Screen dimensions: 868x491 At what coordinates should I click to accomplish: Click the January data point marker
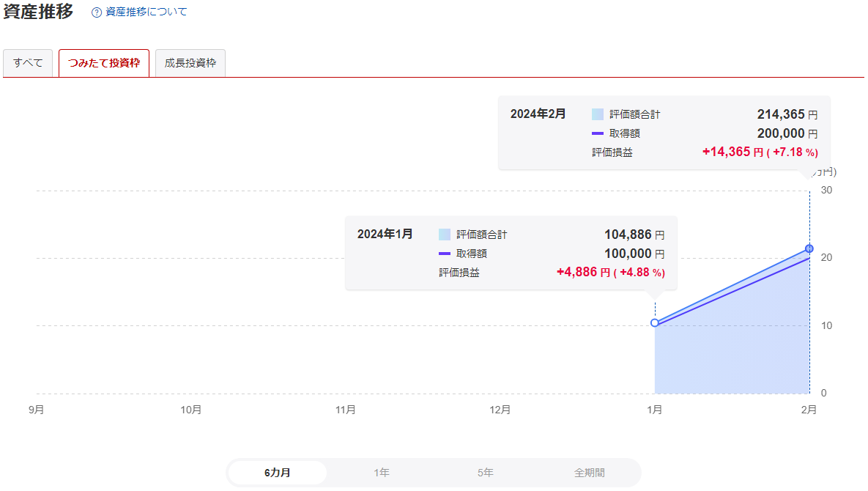[x=655, y=322]
